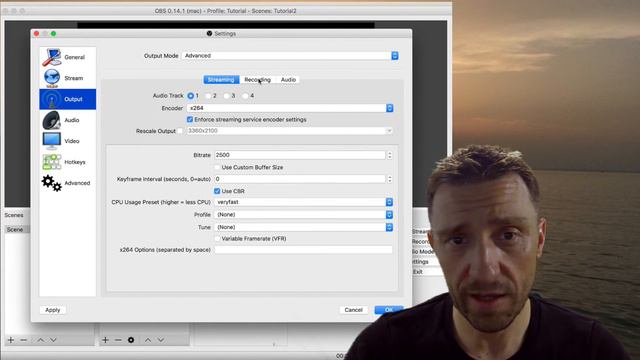Select audio track 2 radio button
The width and height of the screenshot is (640, 360).
tap(209, 96)
